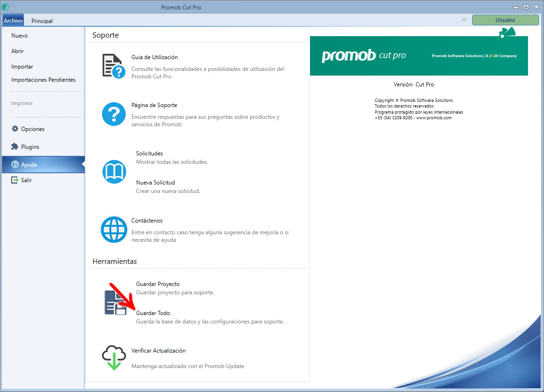This screenshot has width=544, height=392.
Task: Close the Promob Cut Pro window
Action: coord(536,8)
